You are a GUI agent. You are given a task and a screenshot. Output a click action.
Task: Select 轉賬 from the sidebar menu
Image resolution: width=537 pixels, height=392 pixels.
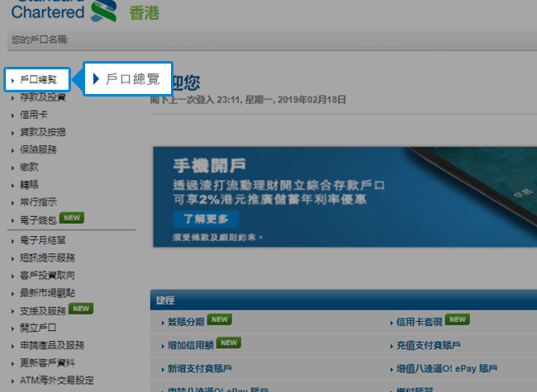[29, 184]
